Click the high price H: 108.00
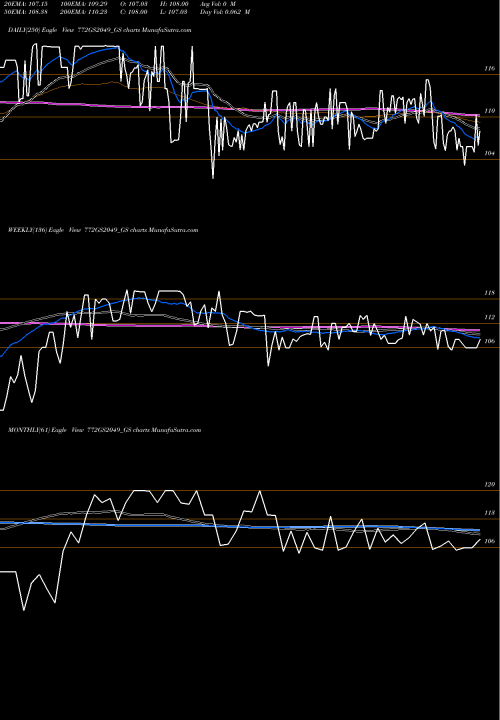Image resolution: width=500 pixels, height=720 pixels. click(x=174, y=4)
